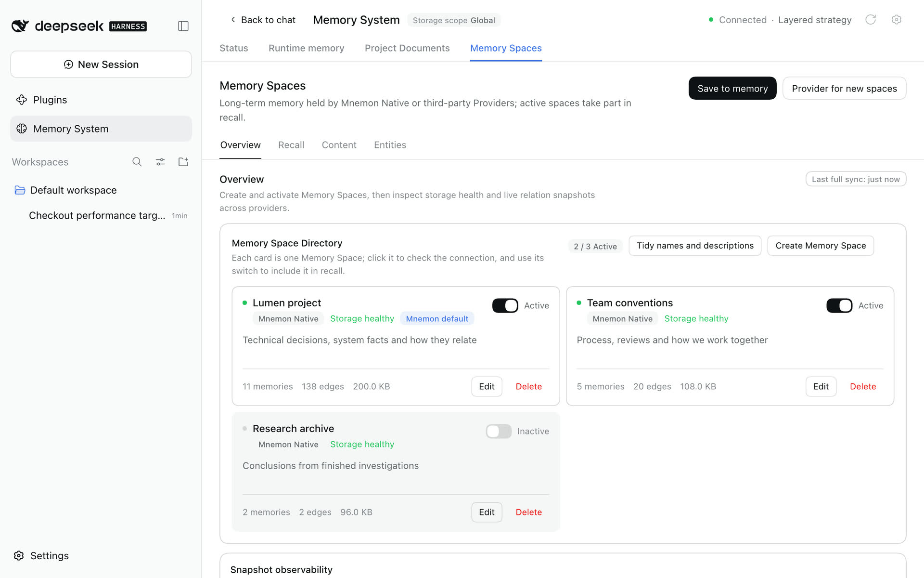The height and width of the screenshot is (578, 924).
Task: Edit the Research archive space
Action: click(x=487, y=512)
